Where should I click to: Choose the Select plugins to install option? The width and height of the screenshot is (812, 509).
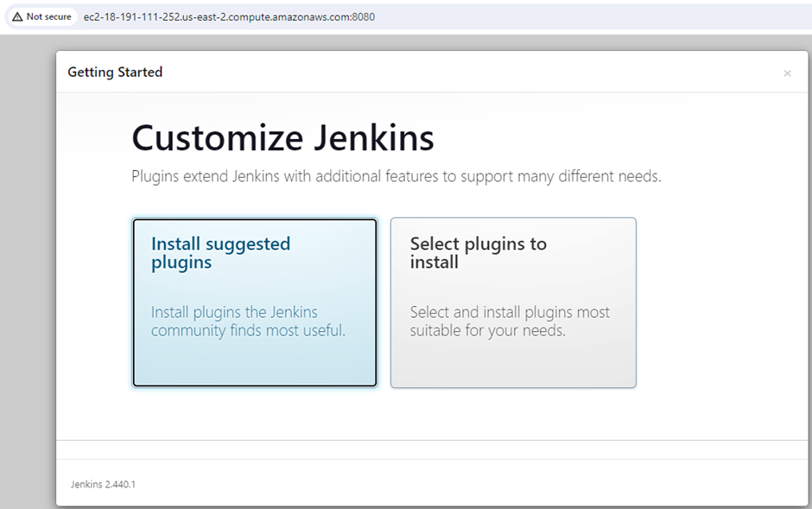(513, 302)
